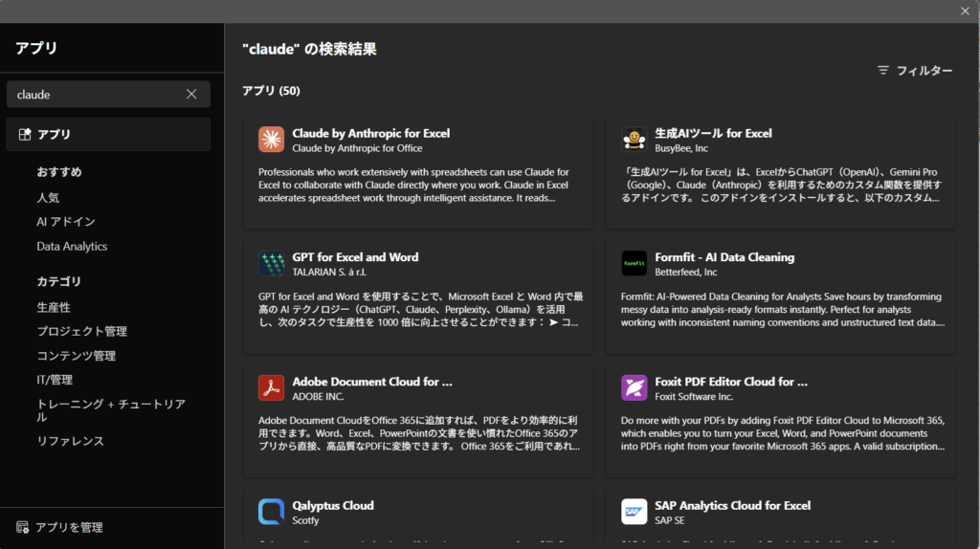Click publisher text ADOBE INC.

pyautogui.click(x=318, y=396)
